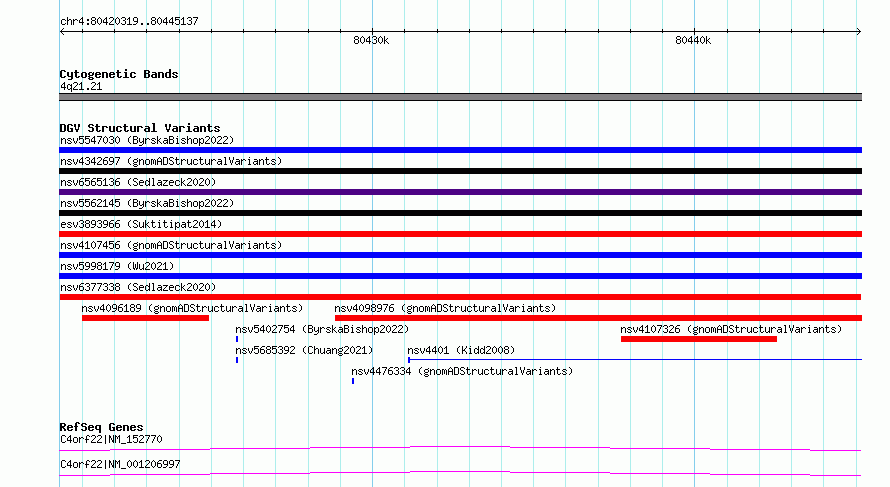Viewport: 890px width, 487px height.
Task: Open variant nsv4107456 (gnomADStructuralVariants) label
Action: pyautogui.click(x=171, y=245)
